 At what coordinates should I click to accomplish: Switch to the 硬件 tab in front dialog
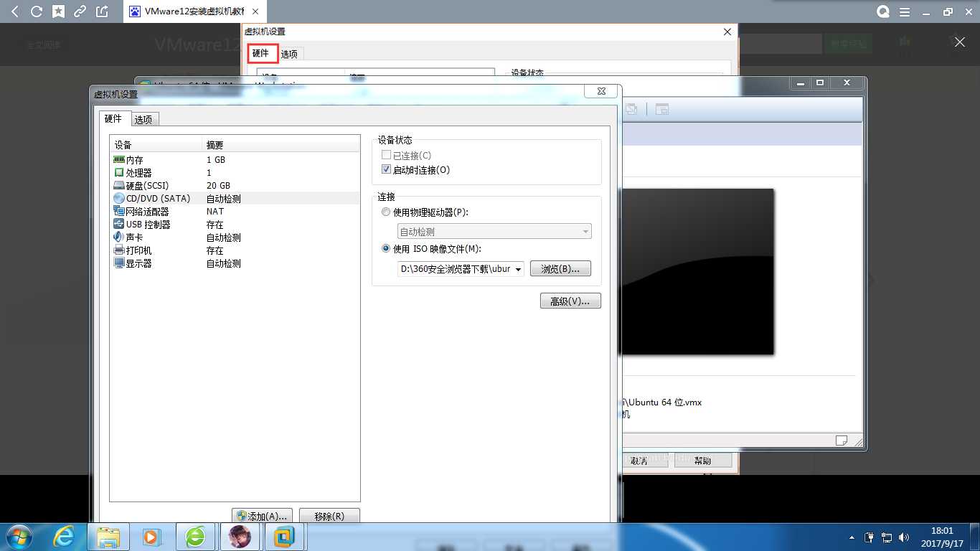pos(114,119)
